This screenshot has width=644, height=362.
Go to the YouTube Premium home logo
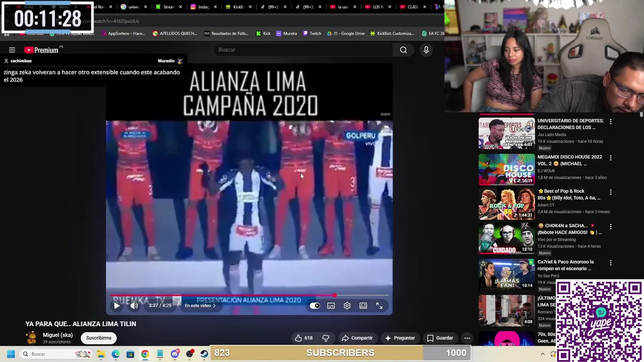(x=41, y=50)
